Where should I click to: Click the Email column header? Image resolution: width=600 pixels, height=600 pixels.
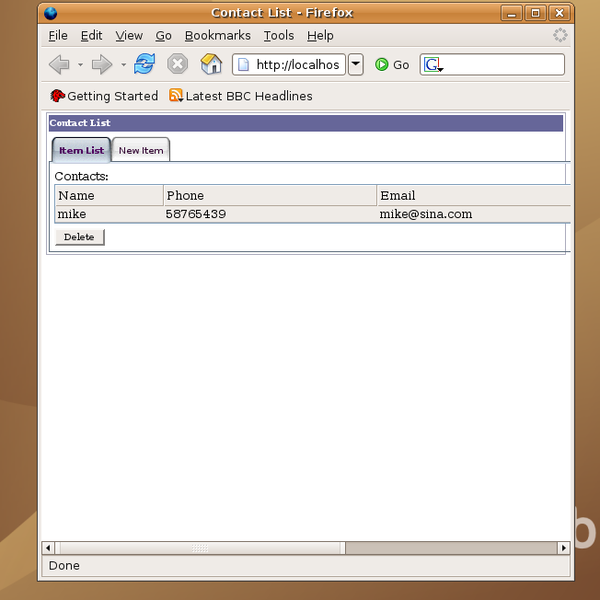(474, 195)
